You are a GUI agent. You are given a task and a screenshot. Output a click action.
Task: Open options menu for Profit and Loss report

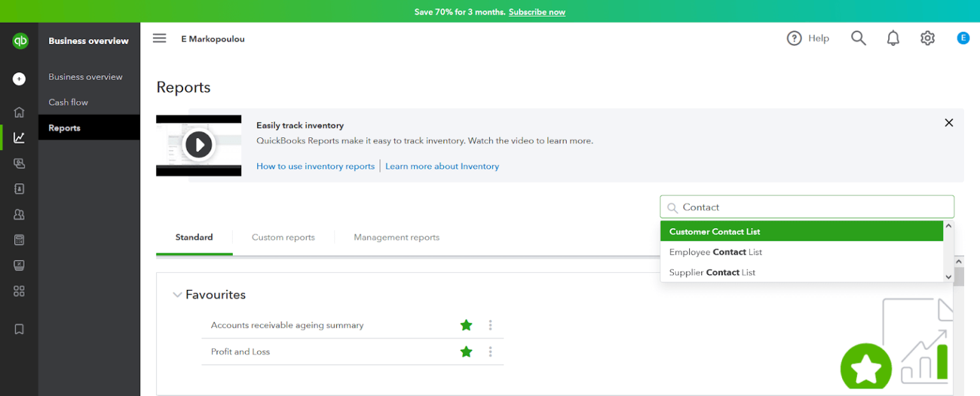tap(491, 352)
